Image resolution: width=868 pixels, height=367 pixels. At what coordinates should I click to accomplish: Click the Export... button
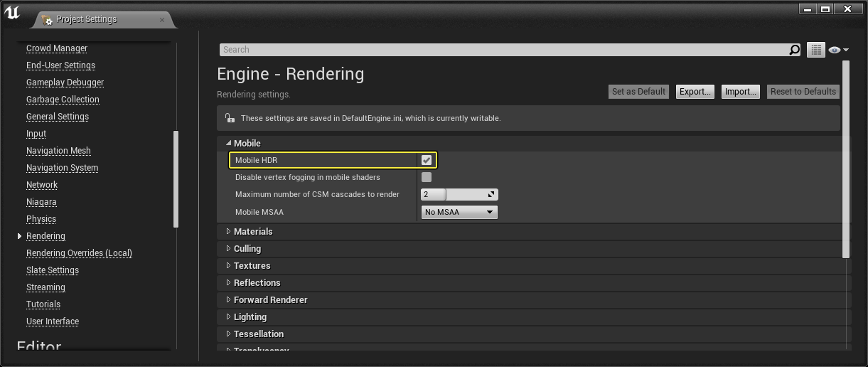coord(695,92)
